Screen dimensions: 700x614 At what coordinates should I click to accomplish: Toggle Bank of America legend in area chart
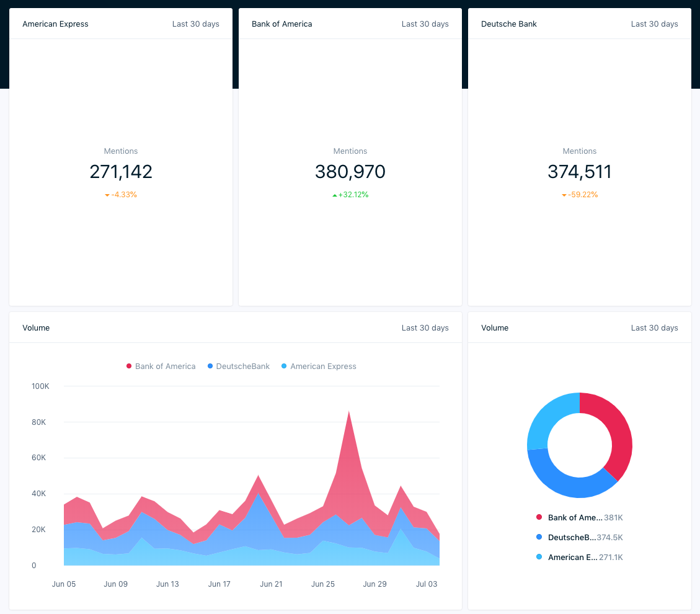point(161,366)
